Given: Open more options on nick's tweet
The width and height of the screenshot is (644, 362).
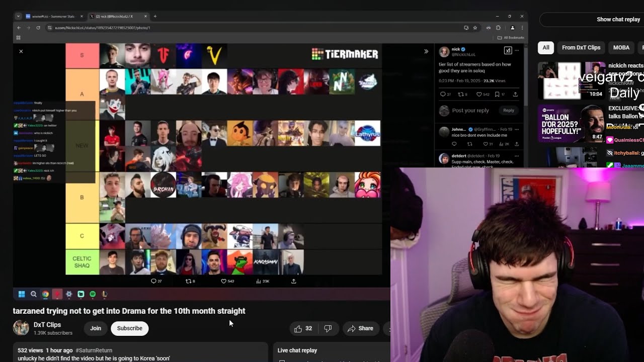Looking at the screenshot, I should (x=518, y=50).
